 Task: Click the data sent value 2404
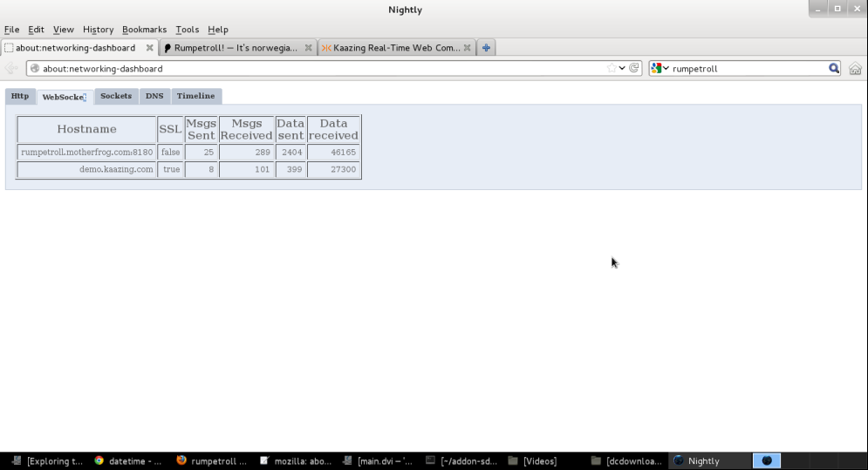(290, 153)
